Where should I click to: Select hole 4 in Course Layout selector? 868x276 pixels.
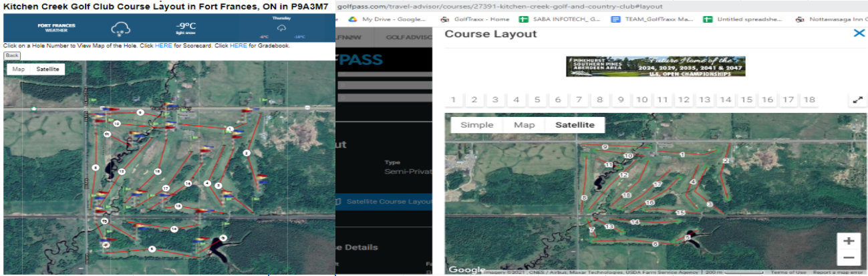pos(516,100)
